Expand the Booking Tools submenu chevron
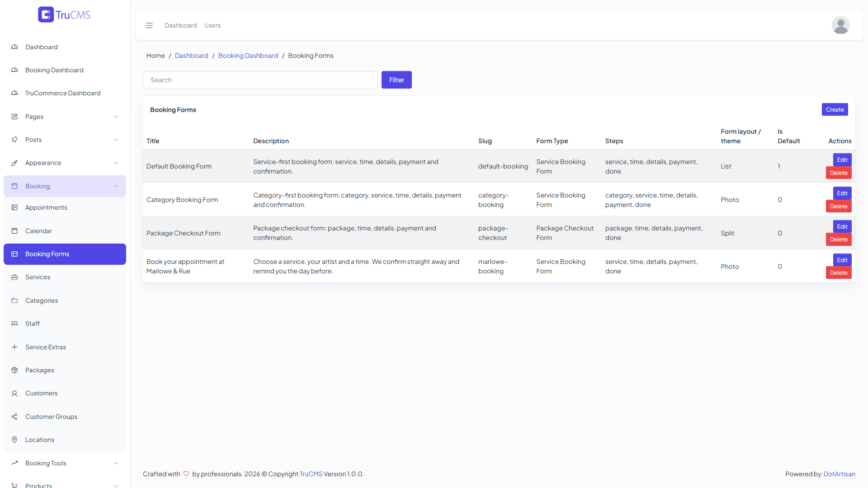The width and height of the screenshot is (868, 488). click(x=116, y=463)
